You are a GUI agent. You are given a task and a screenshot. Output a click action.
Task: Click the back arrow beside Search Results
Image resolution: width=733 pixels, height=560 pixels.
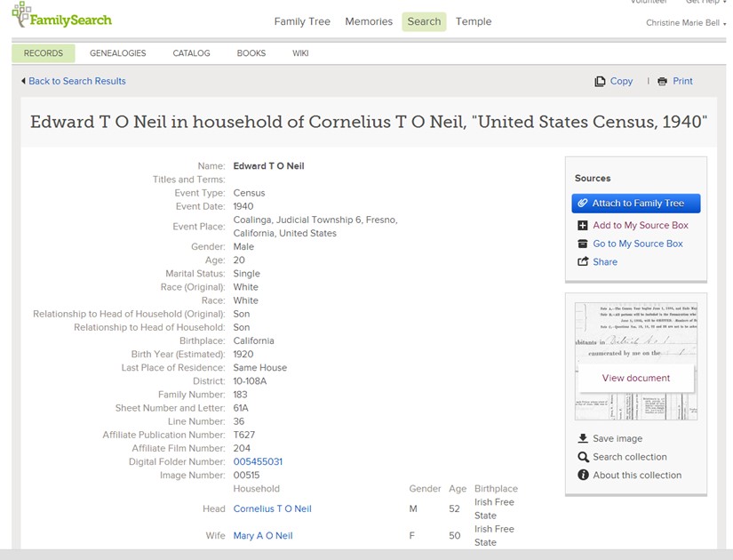23,81
